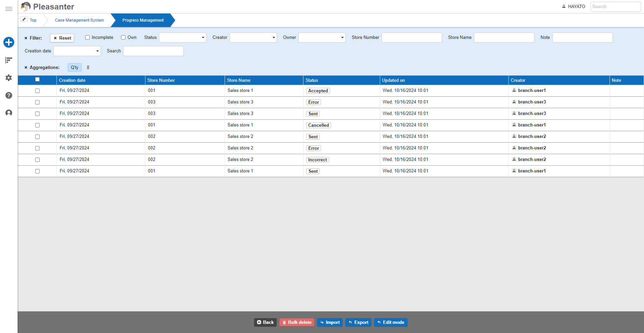Toggle the Own filter checkbox
This screenshot has width=644, height=333.
point(123,38)
